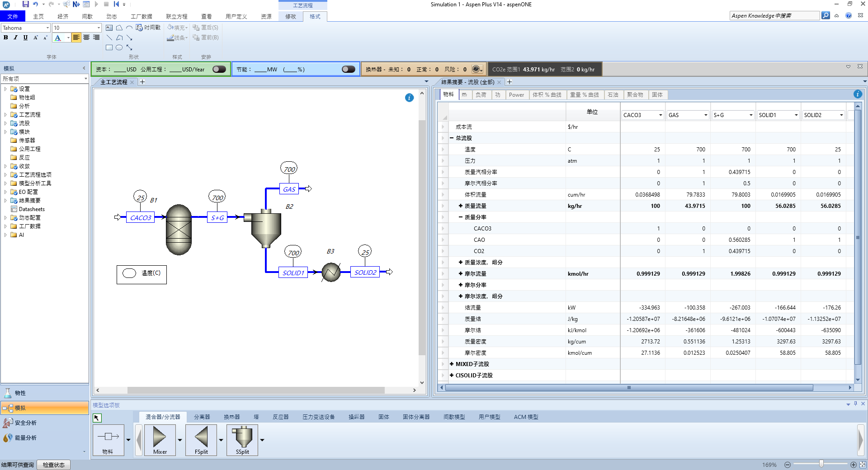Open the 安全分析 environment
The width and height of the screenshot is (868, 470).
click(x=45, y=423)
